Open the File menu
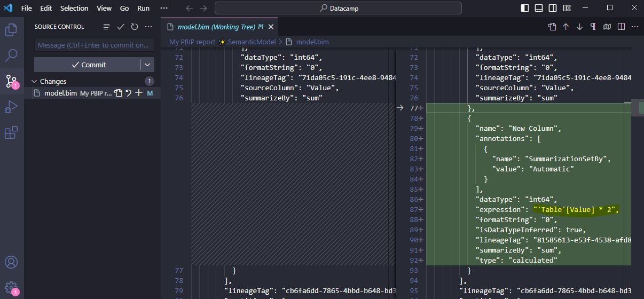The image size is (644, 299). [x=27, y=8]
